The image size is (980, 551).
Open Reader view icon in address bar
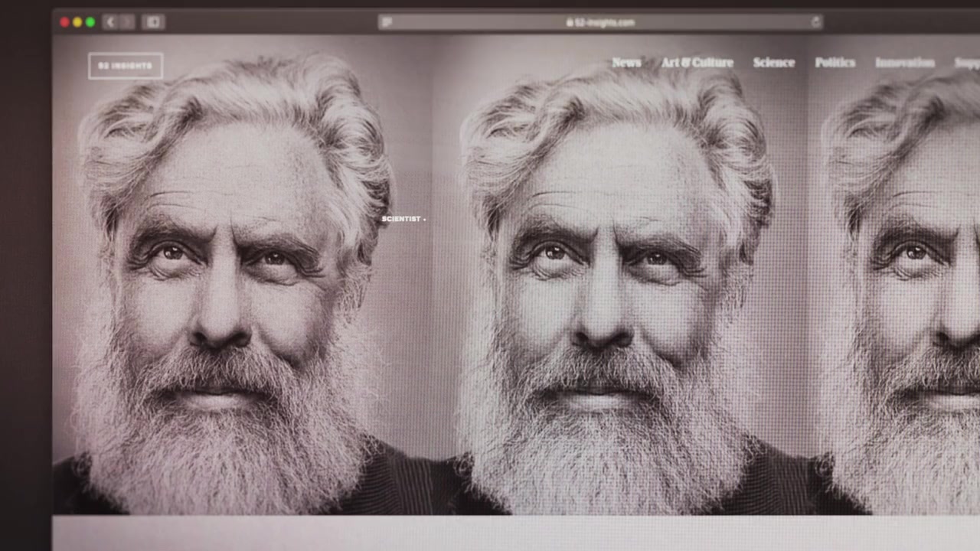(387, 22)
